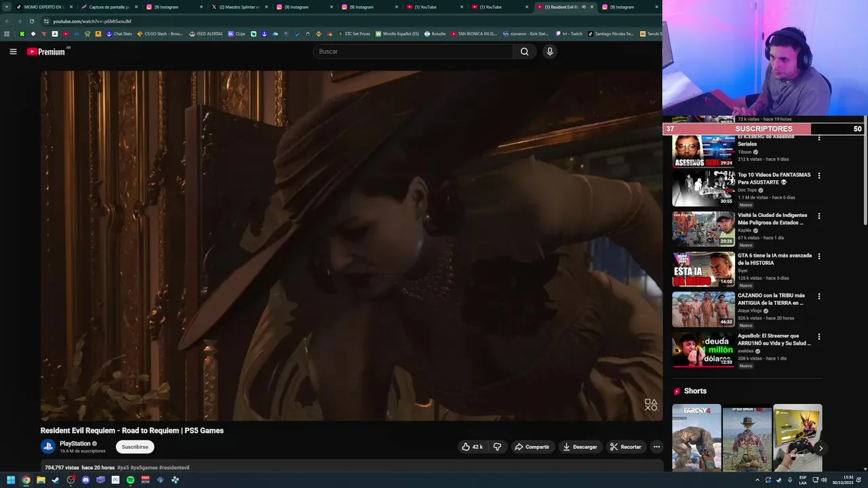Open the CAZANDO con la TRIBU video title
Viewport: 868px width, 488px height.
pyautogui.click(x=772, y=300)
